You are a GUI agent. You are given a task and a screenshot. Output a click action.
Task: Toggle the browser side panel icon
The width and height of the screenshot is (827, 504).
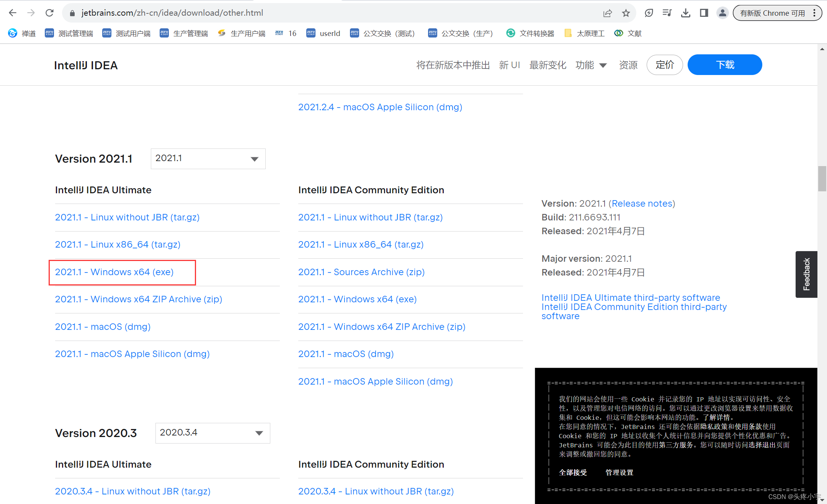pyautogui.click(x=704, y=13)
